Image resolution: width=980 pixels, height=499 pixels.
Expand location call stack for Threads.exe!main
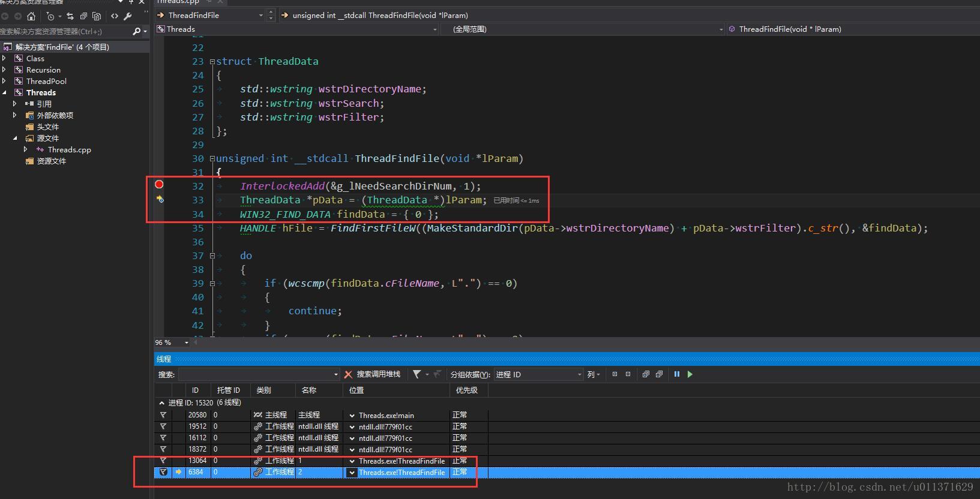352,415
